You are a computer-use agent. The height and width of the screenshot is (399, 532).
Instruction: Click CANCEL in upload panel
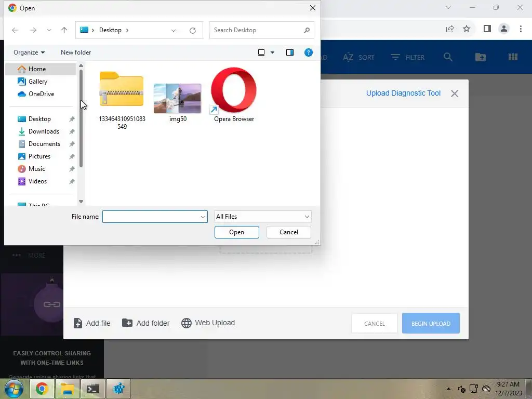pyautogui.click(x=374, y=324)
